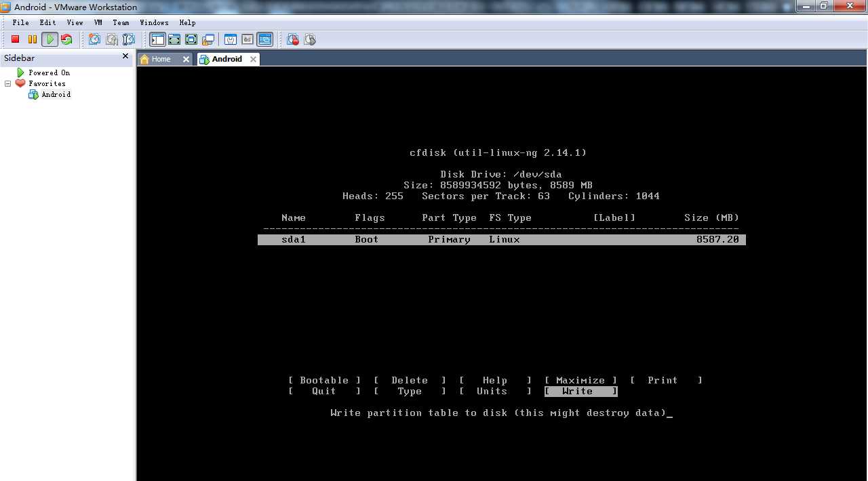Close the Sidebar panel
The height and width of the screenshot is (481, 868).
[125, 56]
